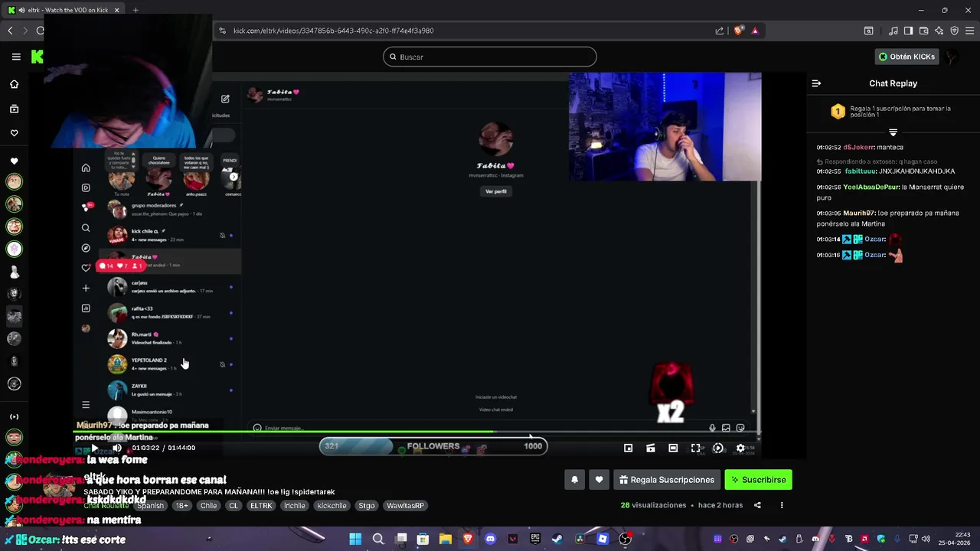Click the address bar share icon
Image resolution: width=980 pixels, height=551 pixels.
720,31
